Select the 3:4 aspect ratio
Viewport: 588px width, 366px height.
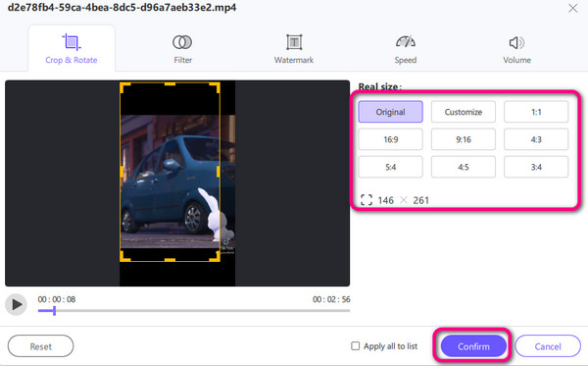pyautogui.click(x=536, y=167)
